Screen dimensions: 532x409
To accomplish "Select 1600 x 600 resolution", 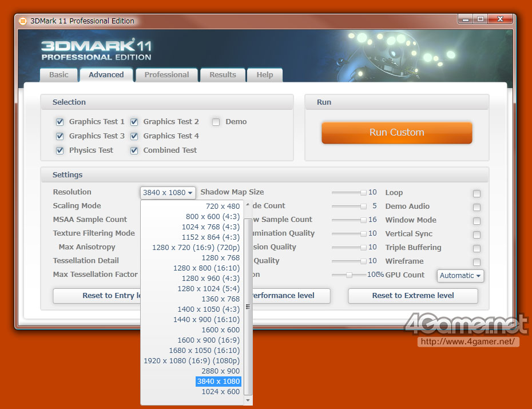I will [221, 330].
